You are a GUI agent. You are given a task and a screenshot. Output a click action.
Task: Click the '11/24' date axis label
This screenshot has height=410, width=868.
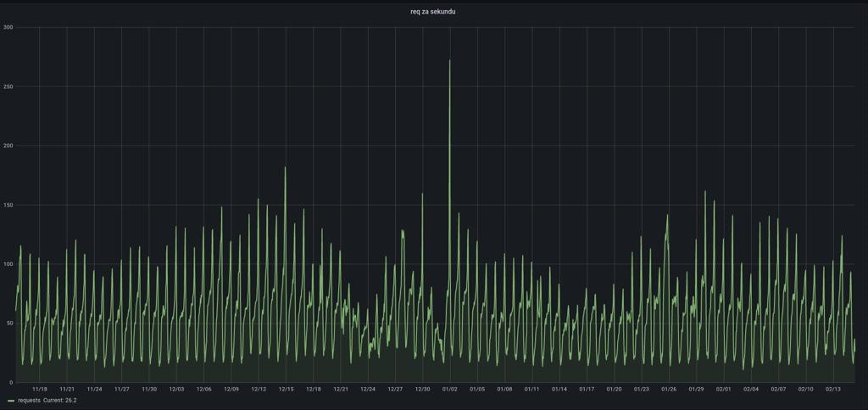coord(95,389)
